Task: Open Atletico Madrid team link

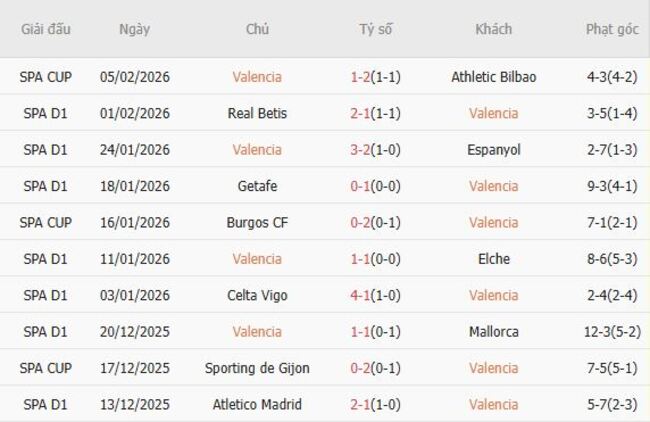Action: click(x=257, y=404)
